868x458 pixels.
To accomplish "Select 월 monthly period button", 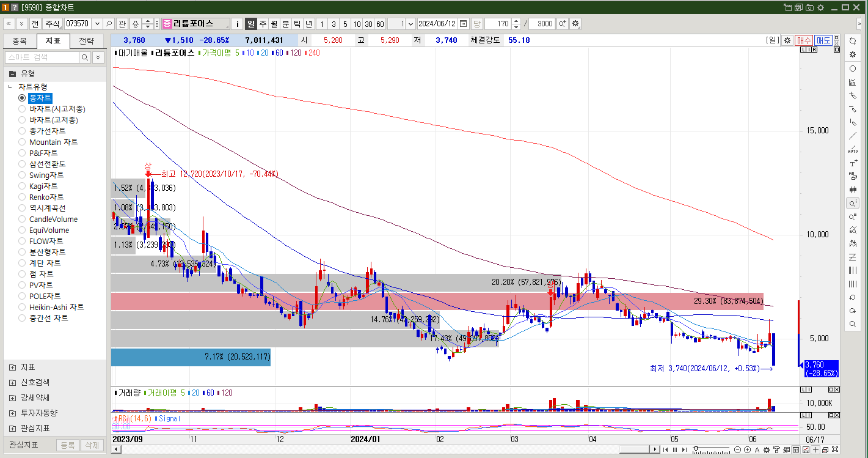I will [x=274, y=24].
